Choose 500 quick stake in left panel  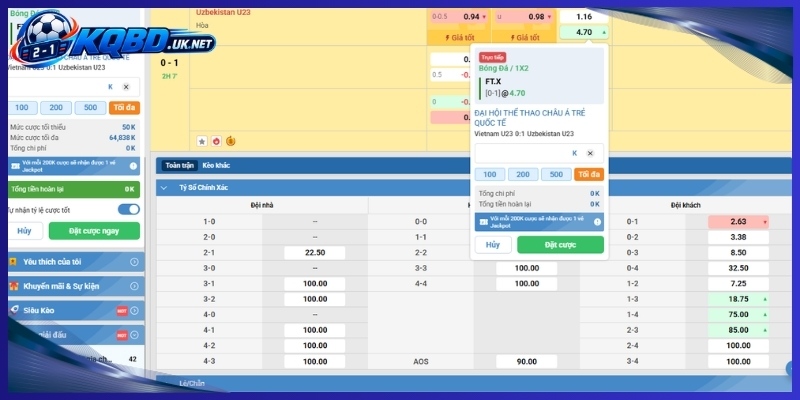(90, 108)
